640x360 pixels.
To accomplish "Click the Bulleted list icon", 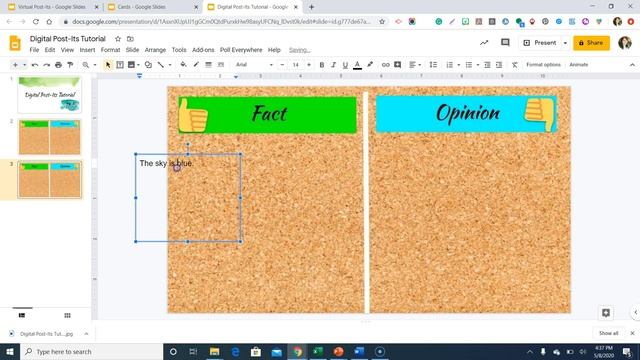I will (x=469, y=65).
